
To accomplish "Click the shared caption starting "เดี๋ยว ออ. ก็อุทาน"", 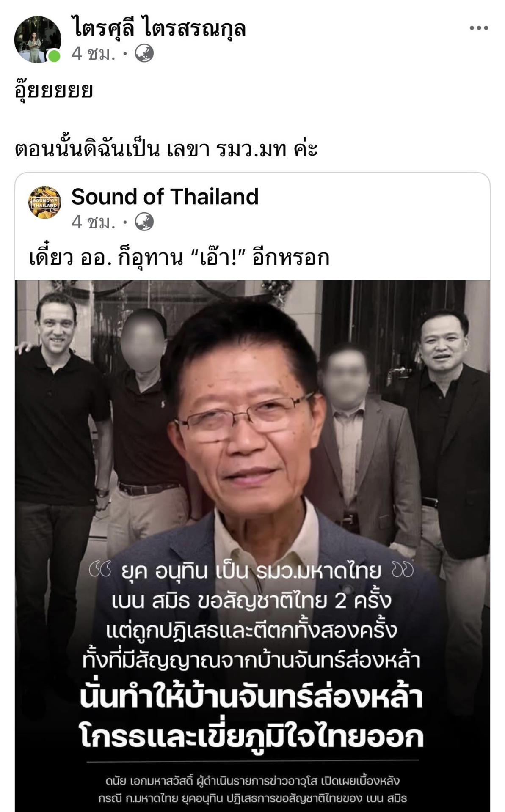I will click(x=179, y=257).
